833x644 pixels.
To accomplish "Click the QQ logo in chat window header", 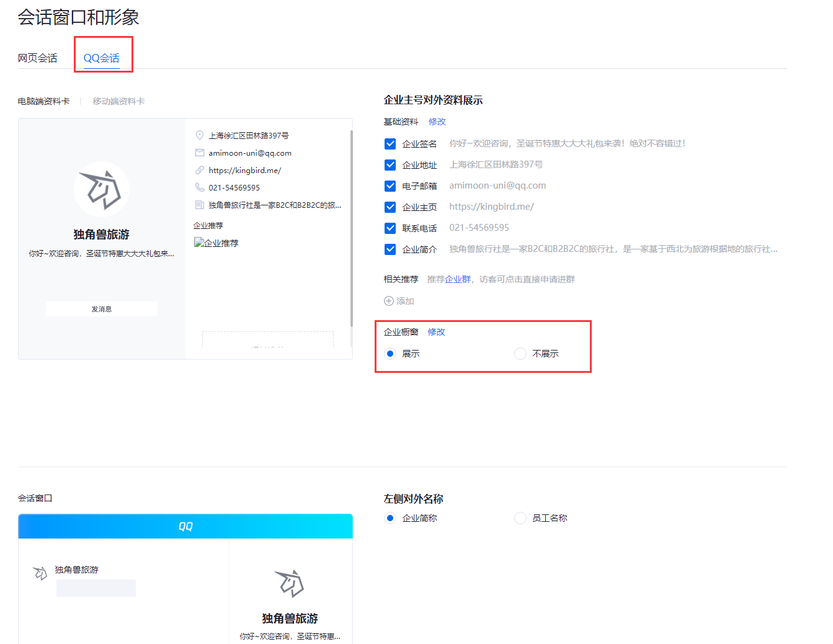I will pos(185,526).
